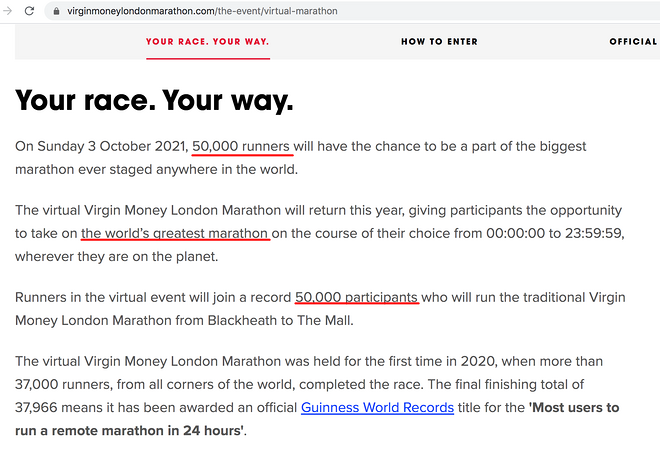
Task: Open site info via padlock icon
Action: pos(55,11)
